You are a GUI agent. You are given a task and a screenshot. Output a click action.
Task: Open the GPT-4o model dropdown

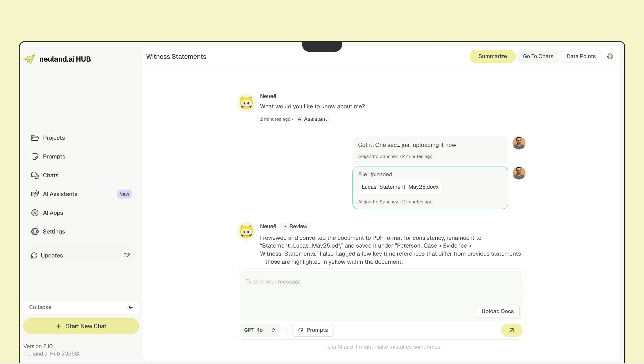click(260, 330)
